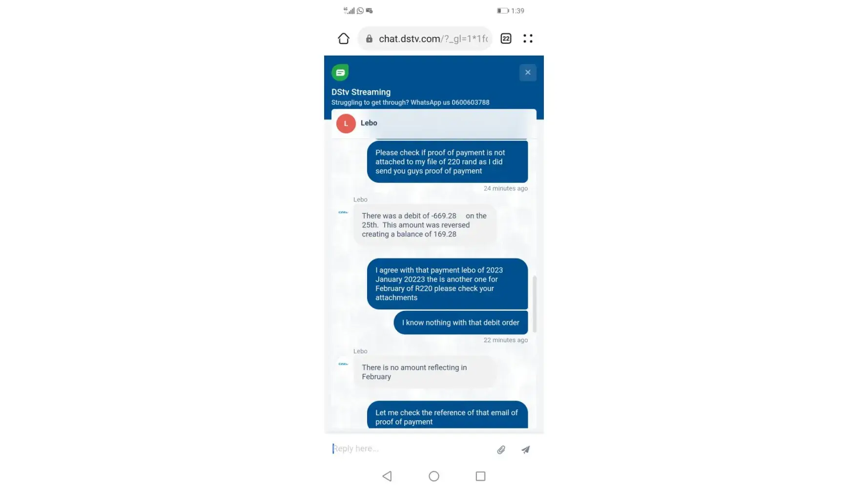The height and width of the screenshot is (488, 868).
Task: Open the browser four-dot menu
Action: pos(528,39)
